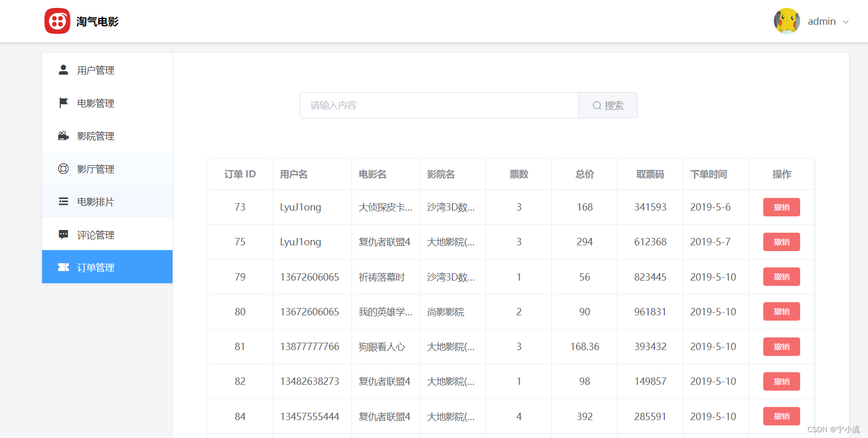868x438 pixels.
Task: Click order ID 79 cell
Action: 240,277
